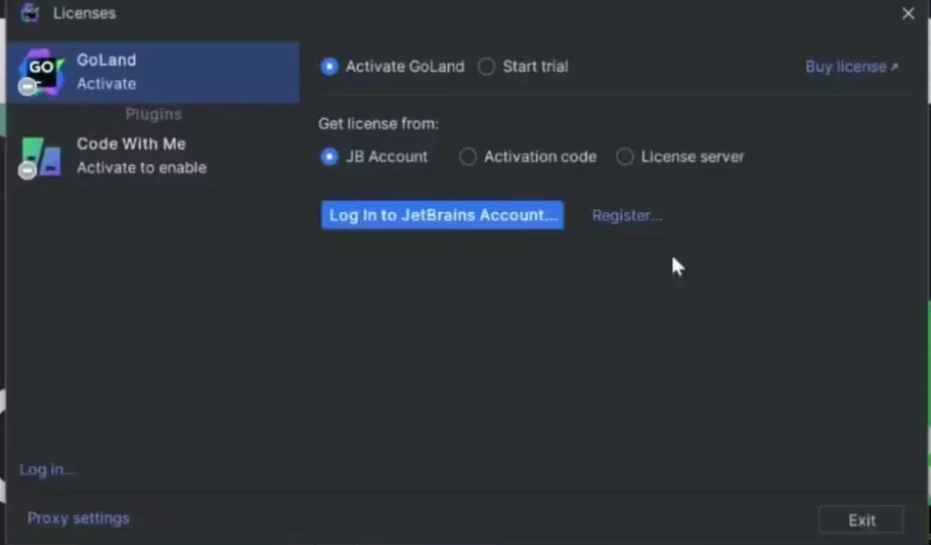Screen dimensions: 931x545
Task: Open the Register link
Action: 627,216
